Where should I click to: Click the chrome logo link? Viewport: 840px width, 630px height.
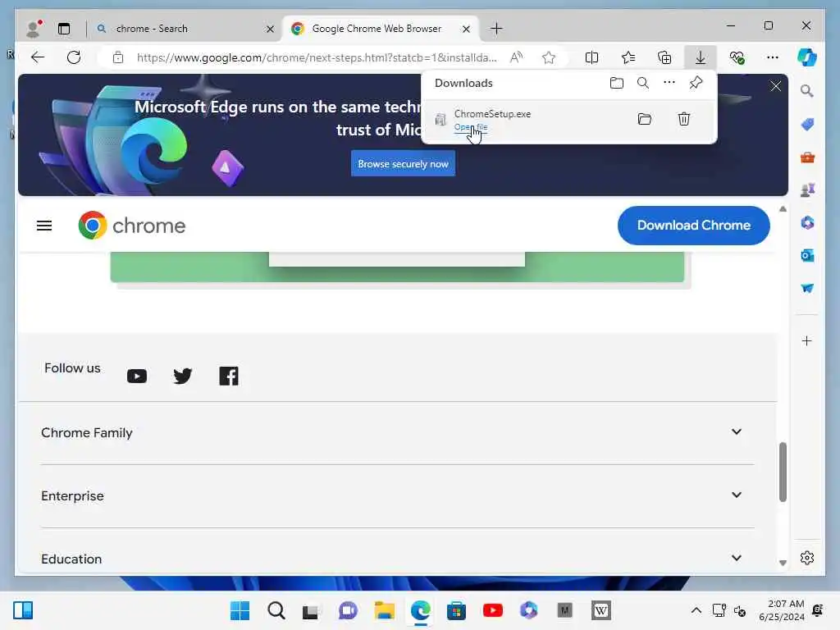tap(132, 226)
